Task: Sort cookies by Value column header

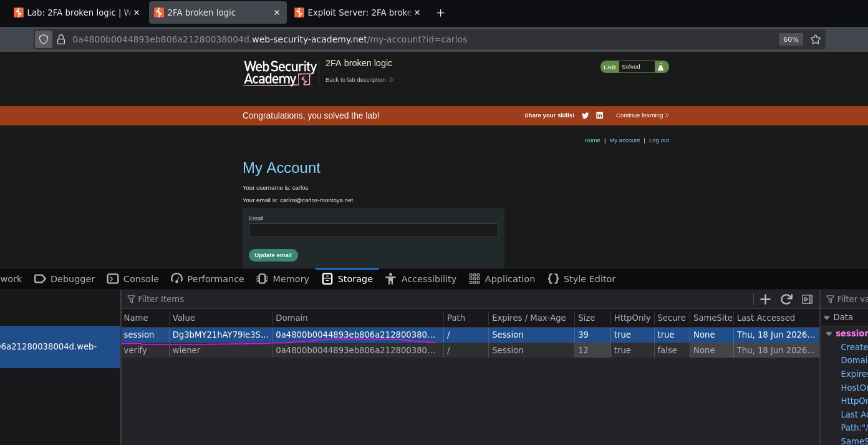Action: (x=221, y=318)
